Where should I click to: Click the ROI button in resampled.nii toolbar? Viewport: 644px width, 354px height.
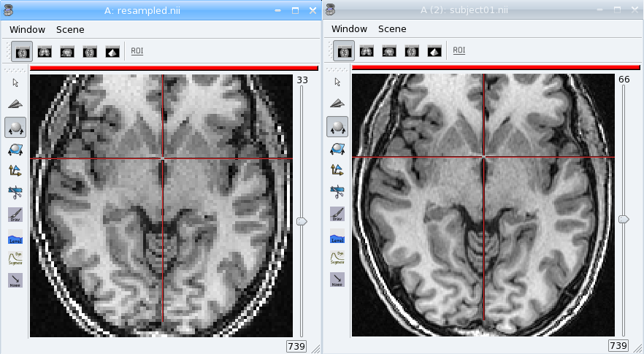coord(137,51)
